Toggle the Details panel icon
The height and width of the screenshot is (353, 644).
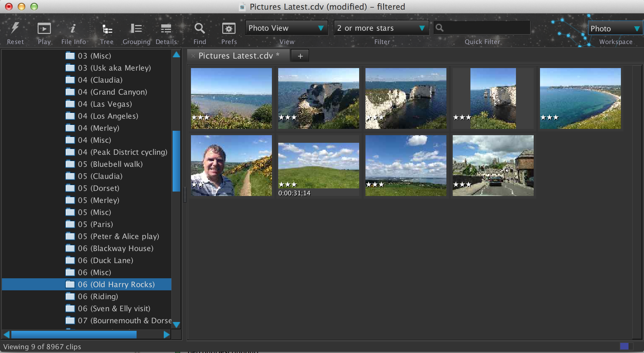click(x=166, y=29)
